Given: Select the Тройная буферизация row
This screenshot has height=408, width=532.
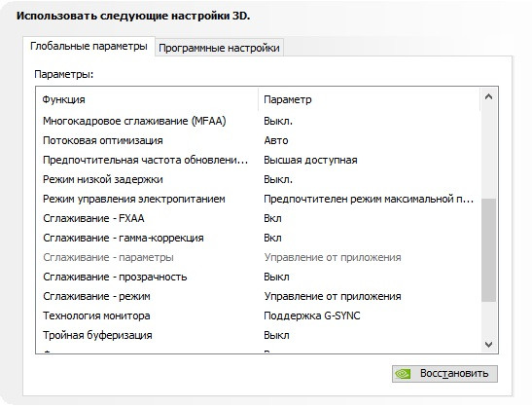Looking at the screenshot, I should click(259, 335).
